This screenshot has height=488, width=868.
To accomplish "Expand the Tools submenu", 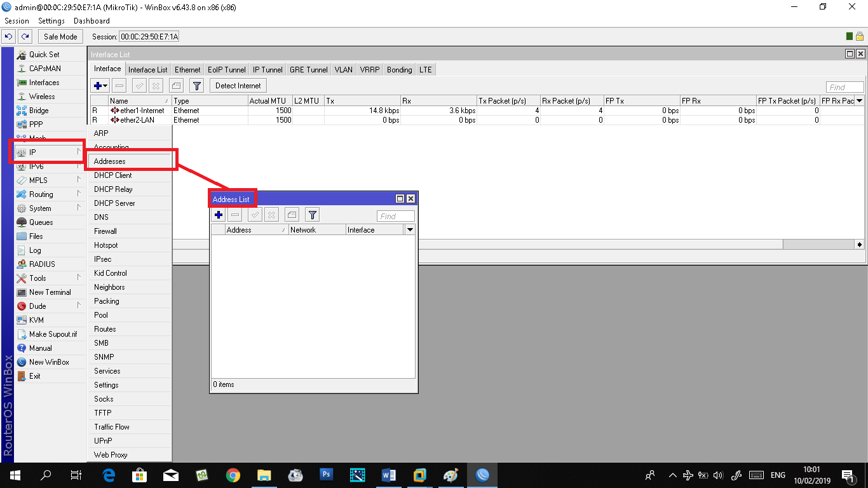I will (50, 278).
